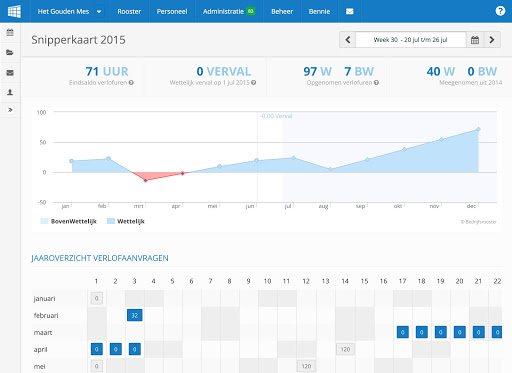This screenshot has width=512, height=373.
Task: Click the 120 leave entry in april
Action: (345, 349)
